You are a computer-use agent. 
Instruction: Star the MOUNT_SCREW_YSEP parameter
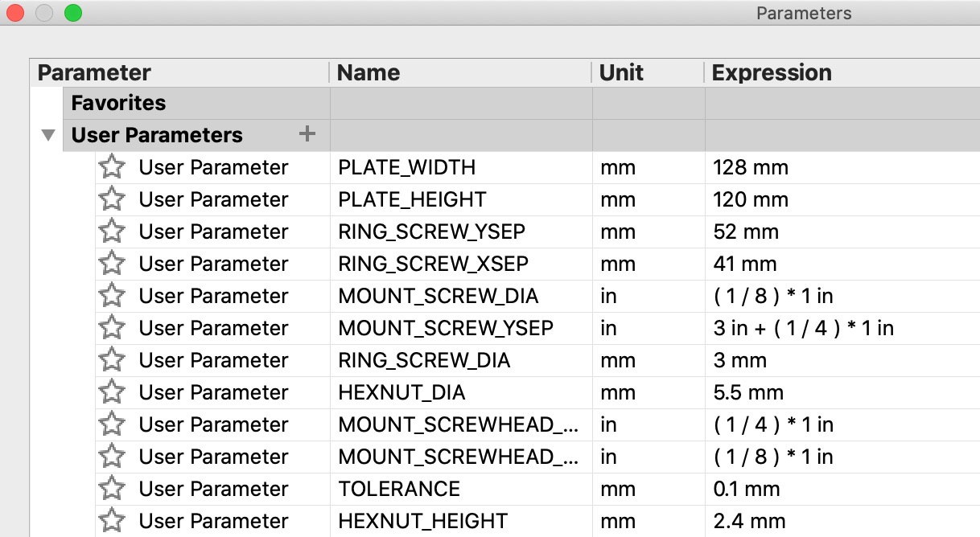coord(112,328)
